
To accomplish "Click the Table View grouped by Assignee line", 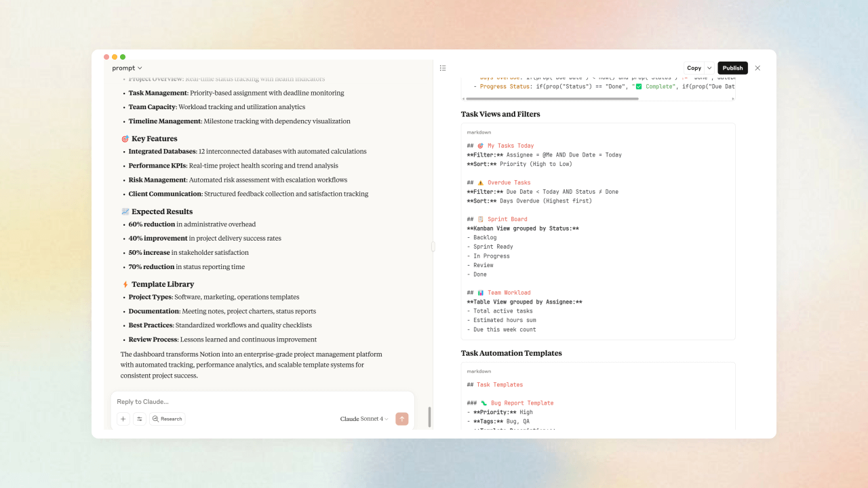I will click(x=525, y=302).
